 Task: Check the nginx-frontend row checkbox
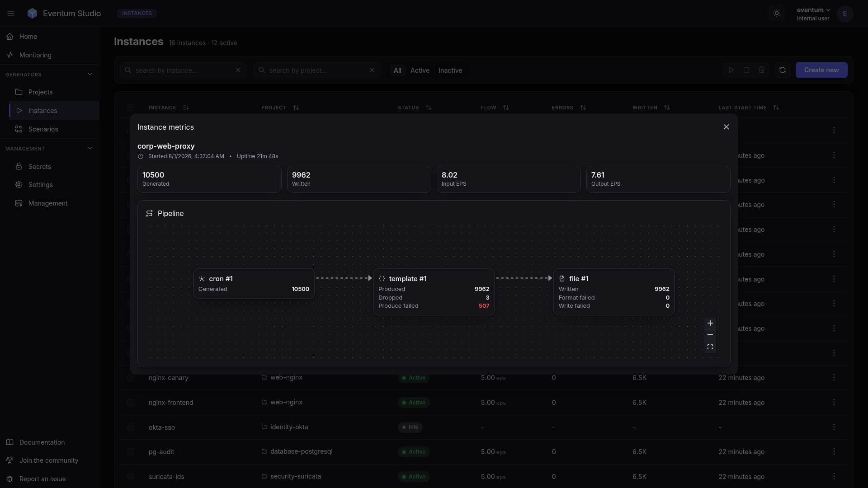131,403
